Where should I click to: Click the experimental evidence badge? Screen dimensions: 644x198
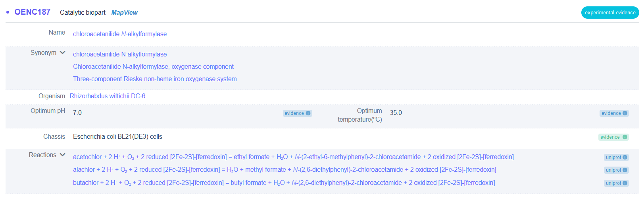610,13
